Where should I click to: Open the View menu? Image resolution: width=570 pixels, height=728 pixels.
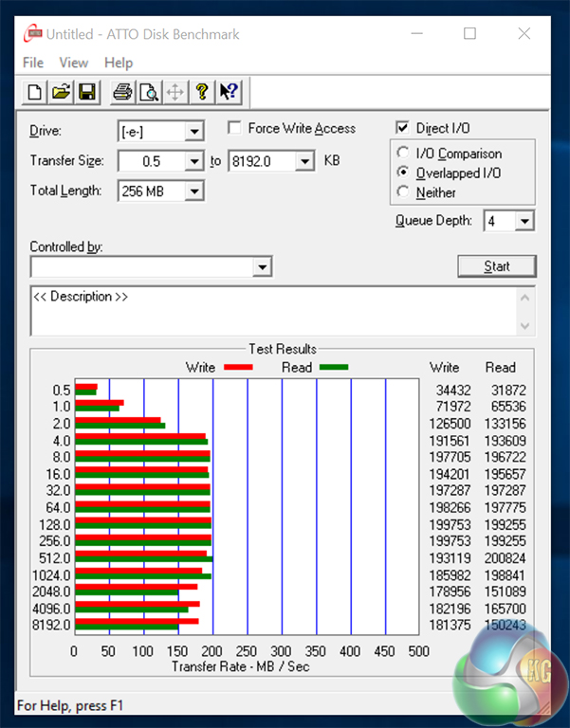coord(73,63)
